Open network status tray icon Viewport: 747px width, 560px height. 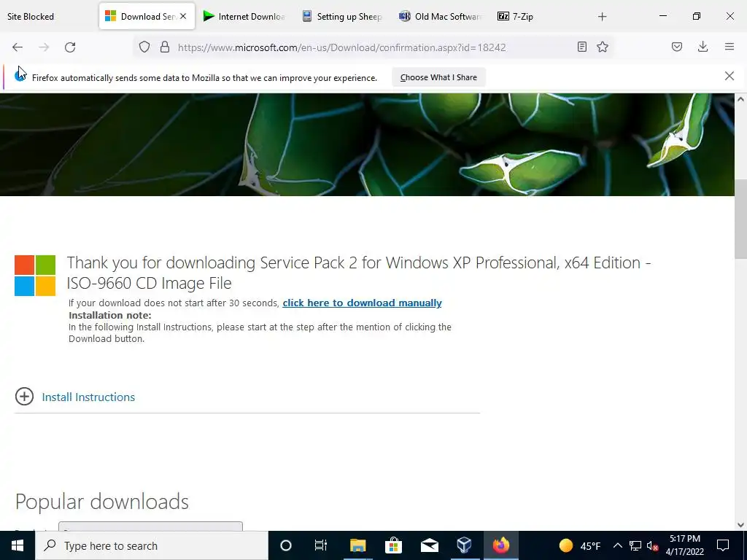tap(635, 545)
